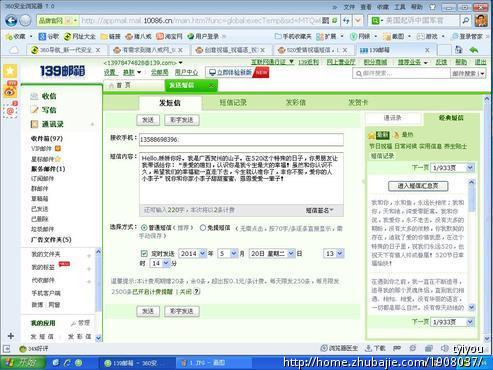Open the 节日祝福 category link
The image size is (493, 370).
[x=381, y=146]
